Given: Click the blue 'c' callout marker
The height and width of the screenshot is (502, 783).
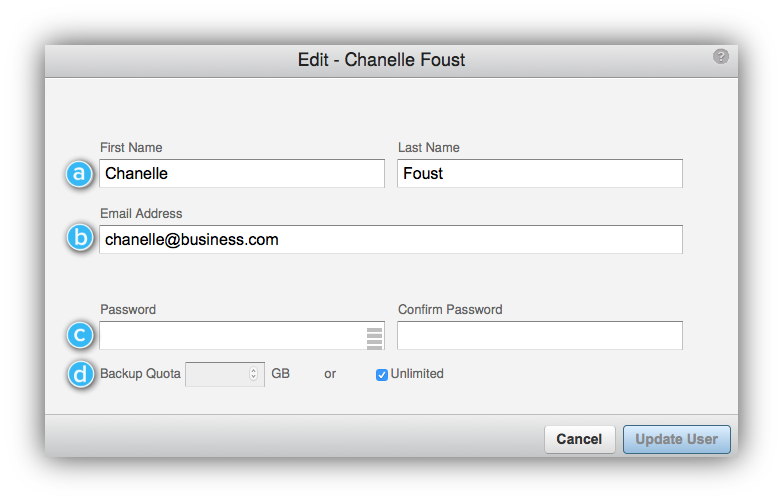Looking at the screenshot, I should click(x=80, y=335).
